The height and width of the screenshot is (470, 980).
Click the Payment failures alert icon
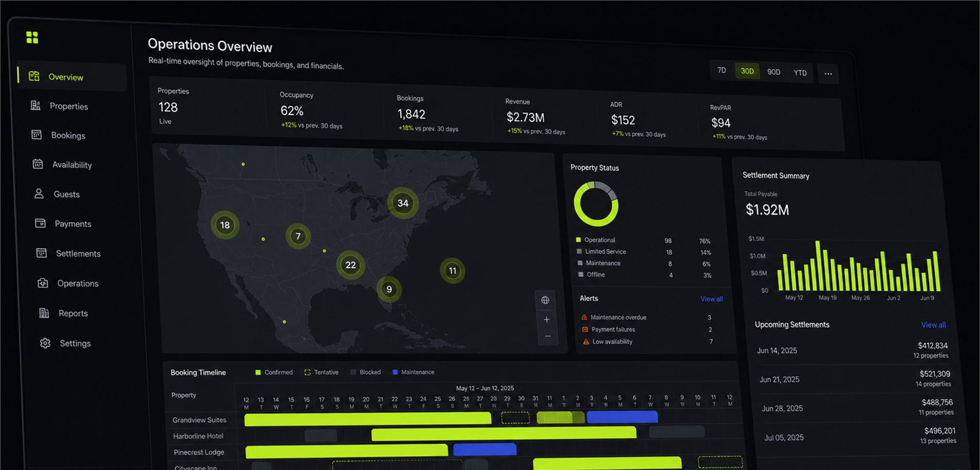[x=585, y=329]
